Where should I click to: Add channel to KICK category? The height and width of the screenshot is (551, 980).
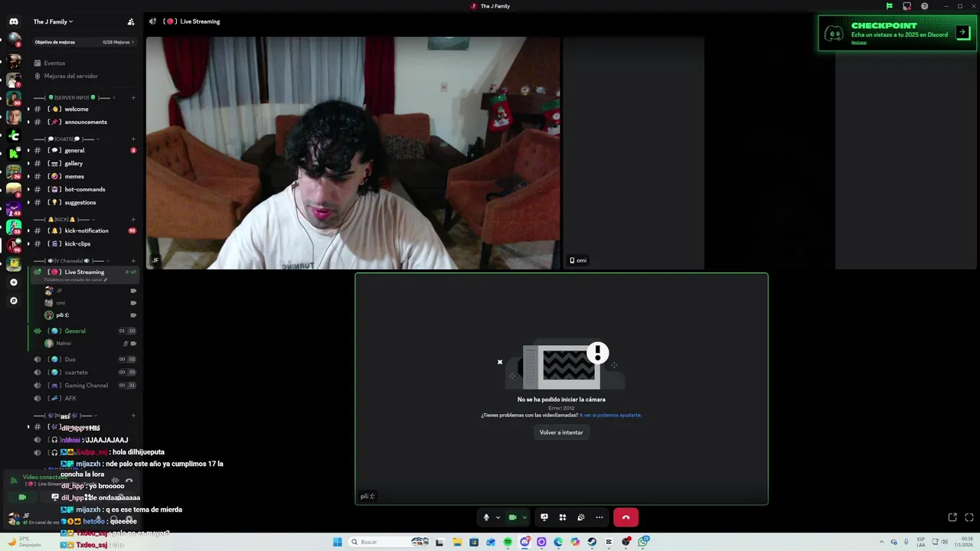point(133,220)
